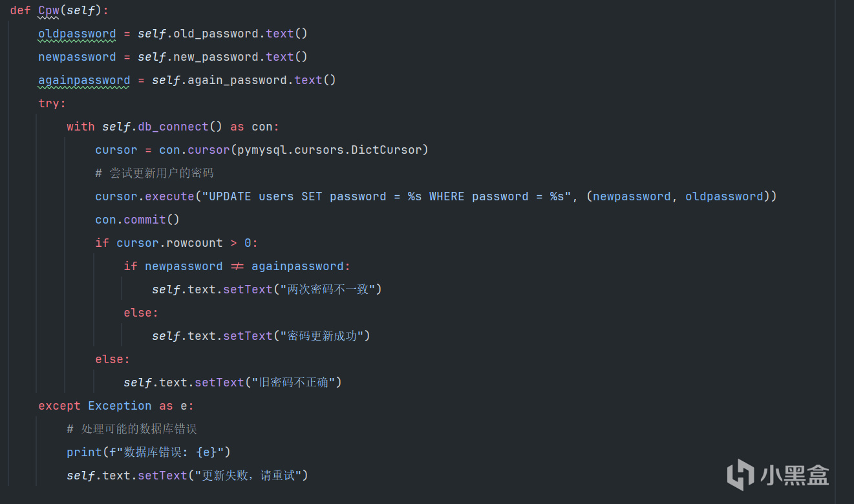Place cursor on the try keyword
The width and height of the screenshot is (854, 504).
point(50,103)
